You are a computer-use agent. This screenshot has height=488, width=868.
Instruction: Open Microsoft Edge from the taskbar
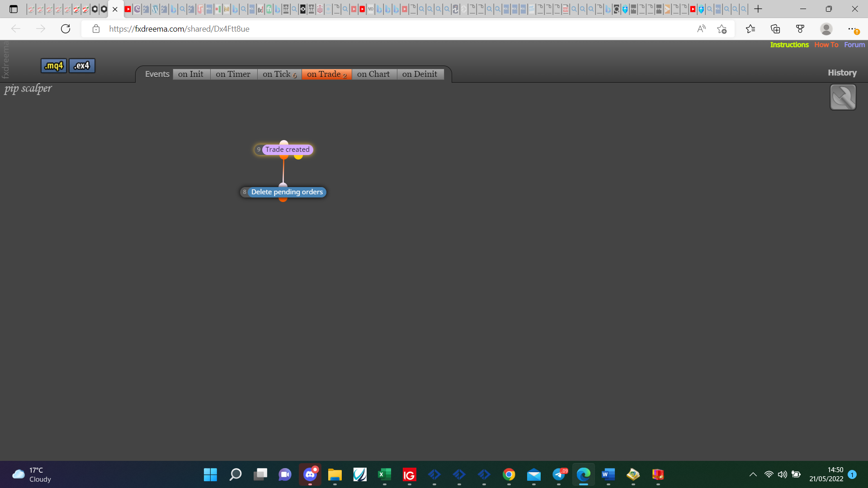pyautogui.click(x=584, y=474)
